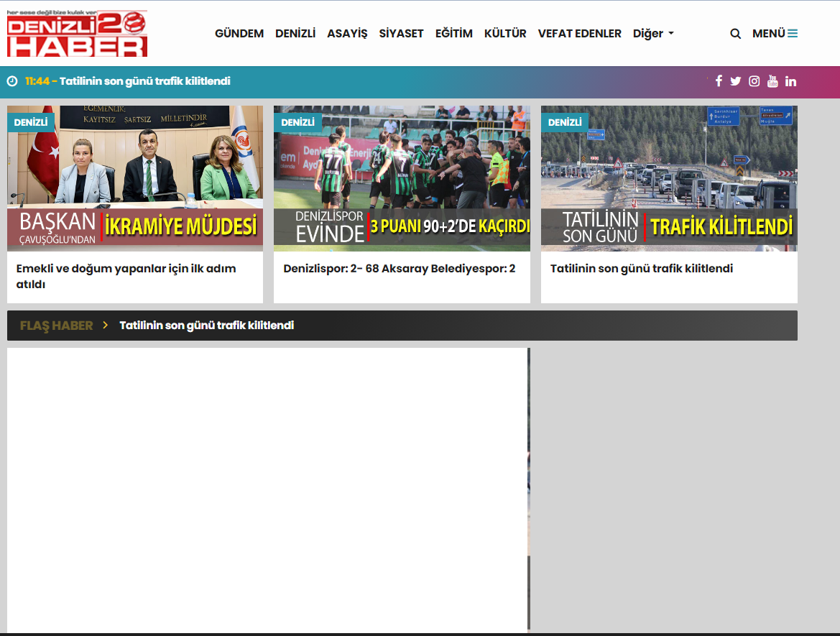Open the MENÜ hamburger button
This screenshot has width=840, height=636.
click(775, 33)
